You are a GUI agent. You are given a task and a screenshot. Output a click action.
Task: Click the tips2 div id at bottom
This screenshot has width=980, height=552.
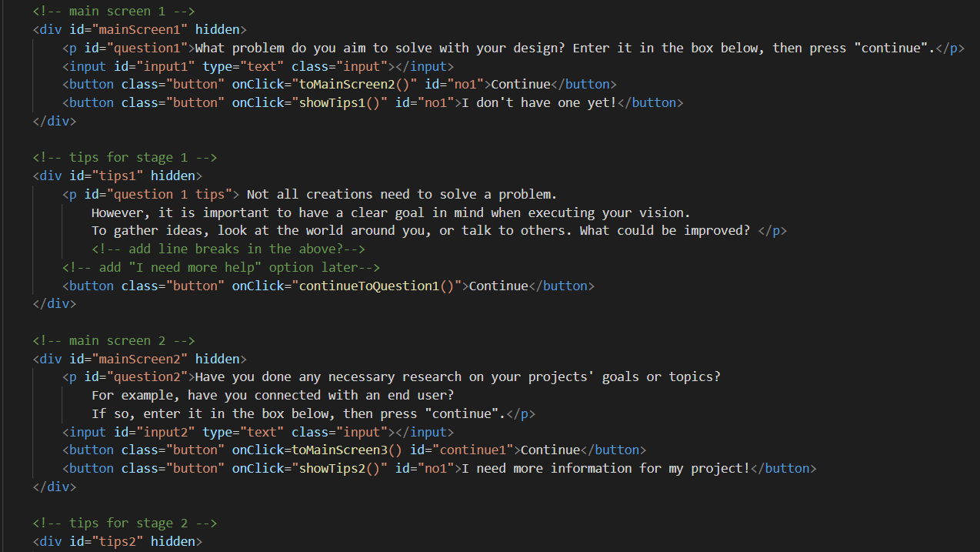click(x=118, y=542)
